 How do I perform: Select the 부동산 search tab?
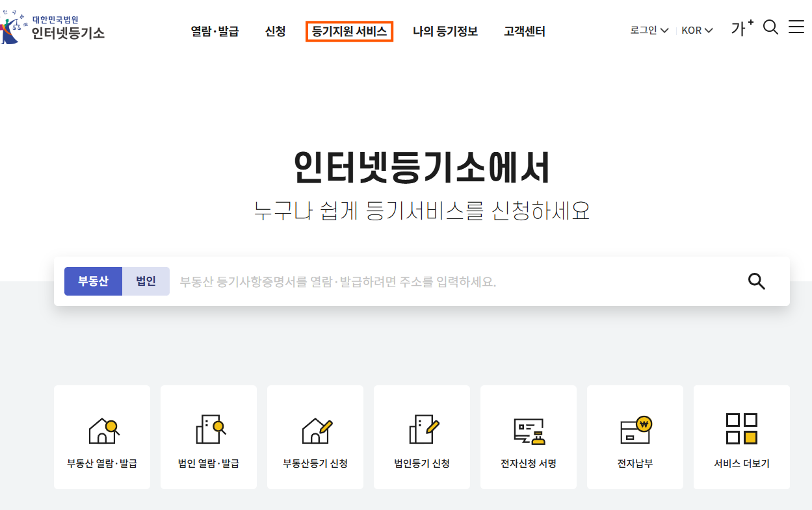click(x=93, y=281)
